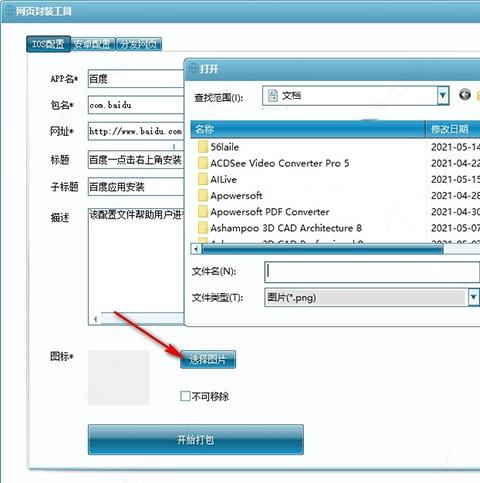Image resolution: width=480 pixels, height=483 pixels.
Task: Click the document icon in 查找范围 box
Action: point(273,95)
